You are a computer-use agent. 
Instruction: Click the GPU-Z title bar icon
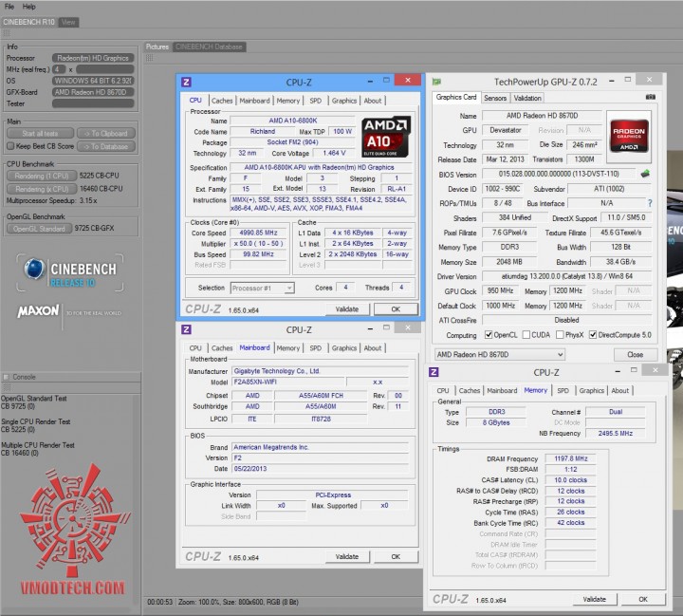(x=436, y=82)
